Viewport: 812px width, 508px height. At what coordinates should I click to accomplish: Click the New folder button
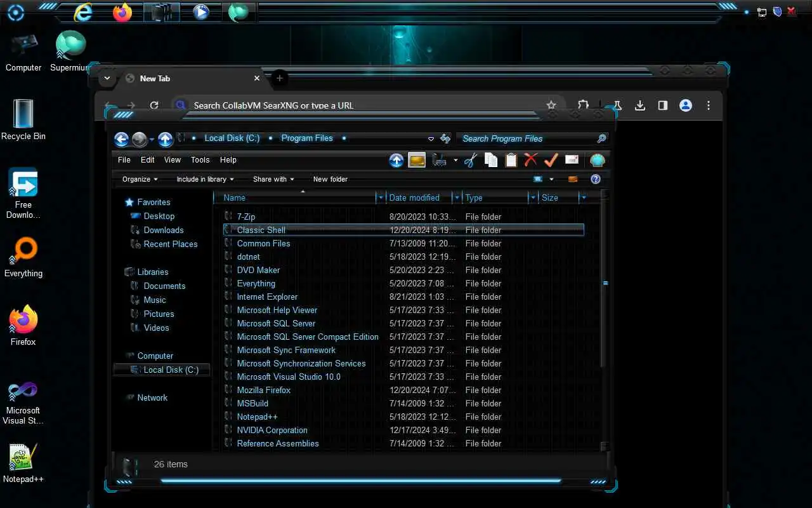[331, 179]
